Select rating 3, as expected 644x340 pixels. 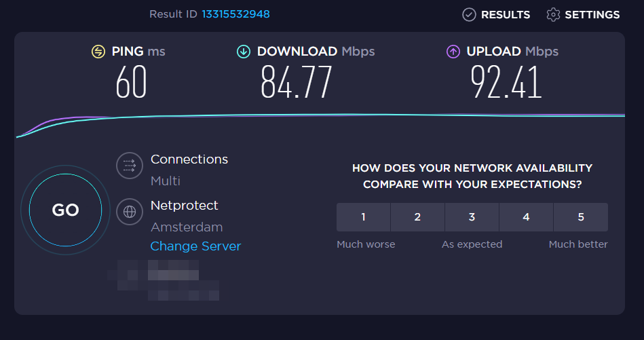[x=472, y=217]
